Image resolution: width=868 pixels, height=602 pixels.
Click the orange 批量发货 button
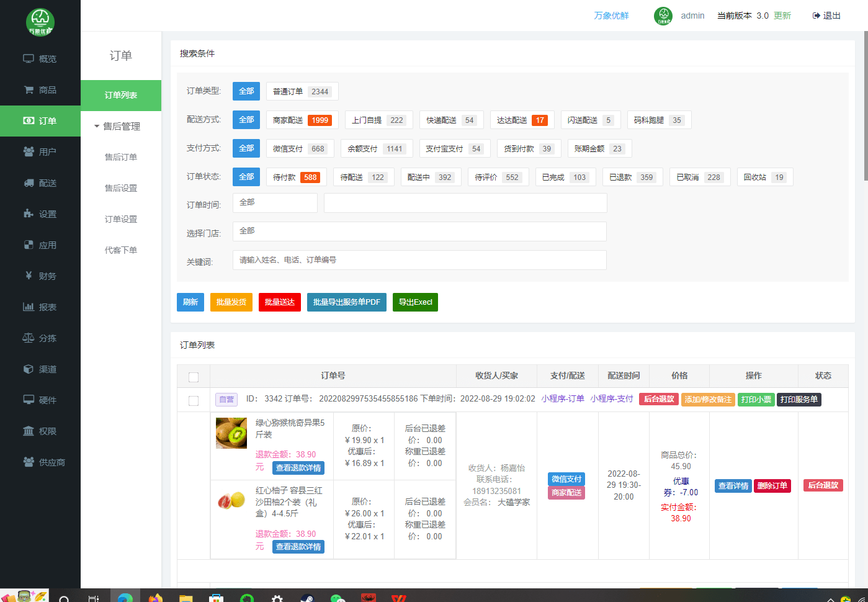point(231,302)
